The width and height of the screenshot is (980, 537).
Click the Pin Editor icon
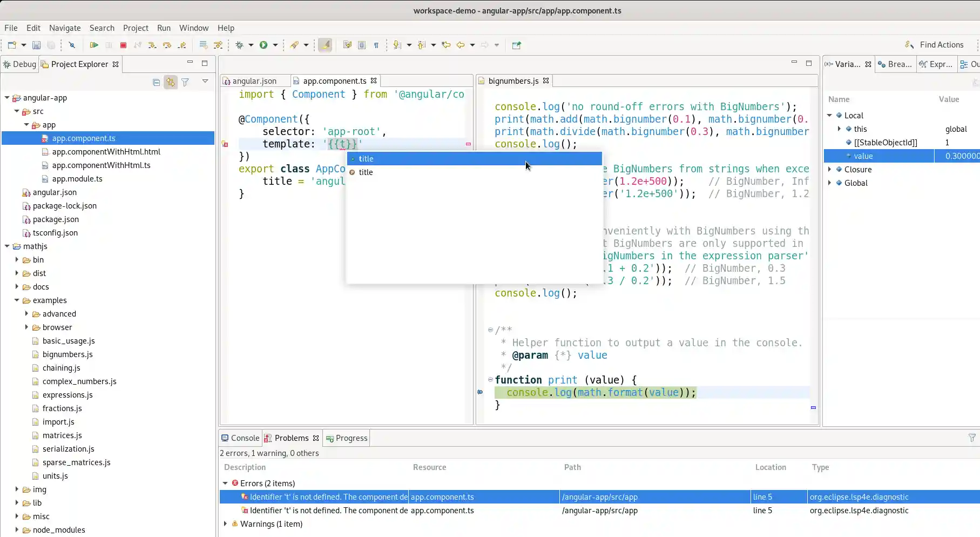point(517,45)
